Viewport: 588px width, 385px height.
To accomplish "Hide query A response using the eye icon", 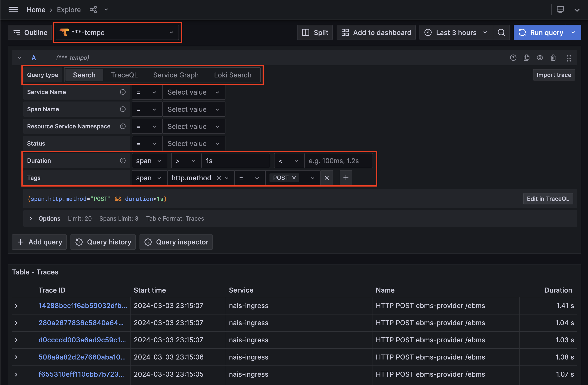I will click(540, 58).
